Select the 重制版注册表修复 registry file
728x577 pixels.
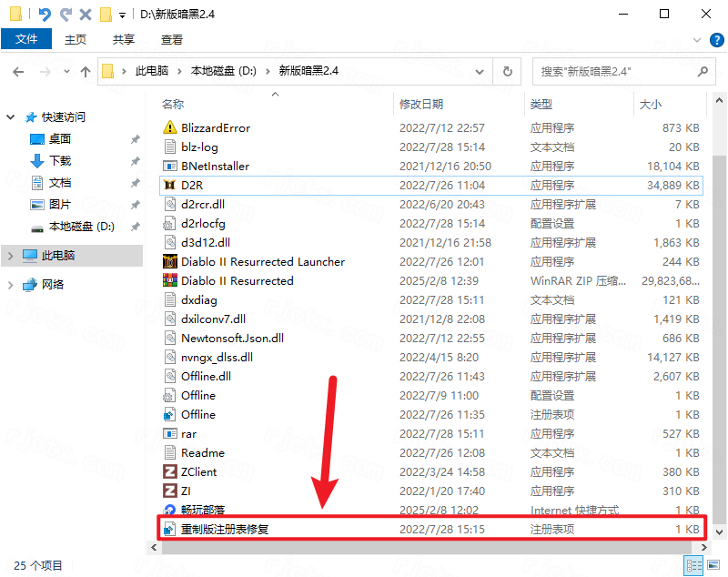(x=225, y=529)
